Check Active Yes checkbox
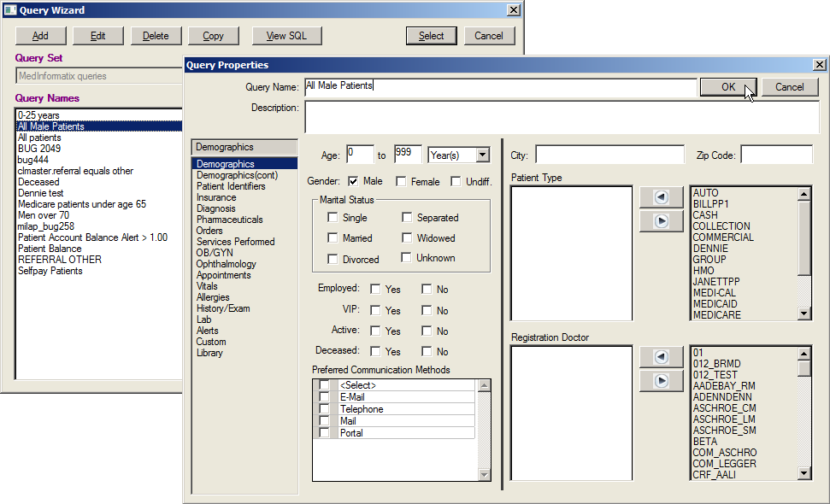The image size is (830, 504). point(375,331)
